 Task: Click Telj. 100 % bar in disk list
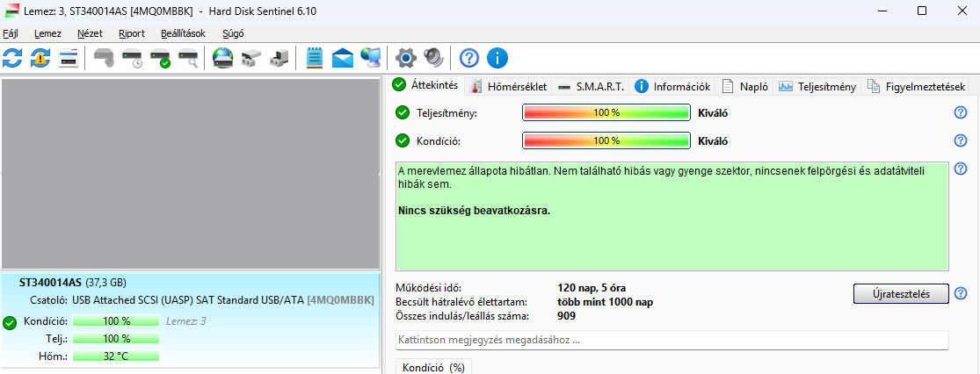(116, 338)
